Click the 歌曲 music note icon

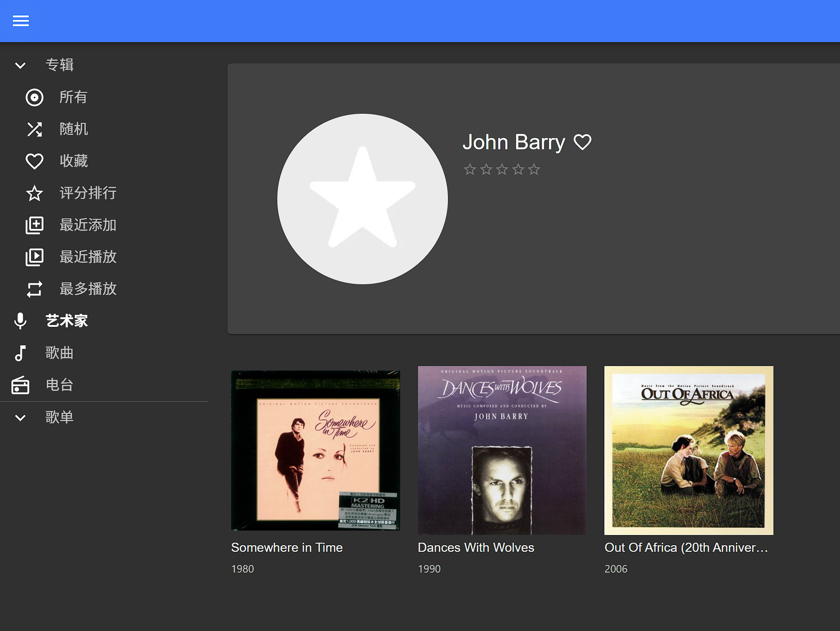point(20,353)
